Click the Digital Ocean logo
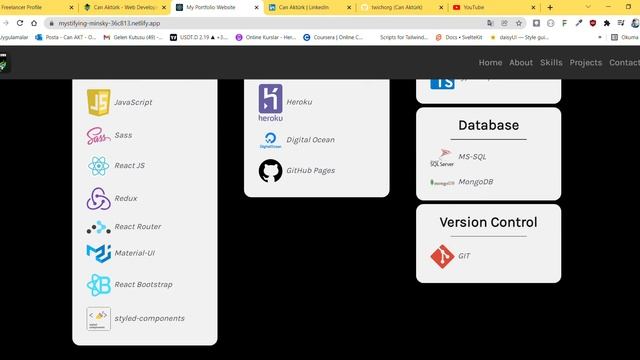 click(270, 140)
